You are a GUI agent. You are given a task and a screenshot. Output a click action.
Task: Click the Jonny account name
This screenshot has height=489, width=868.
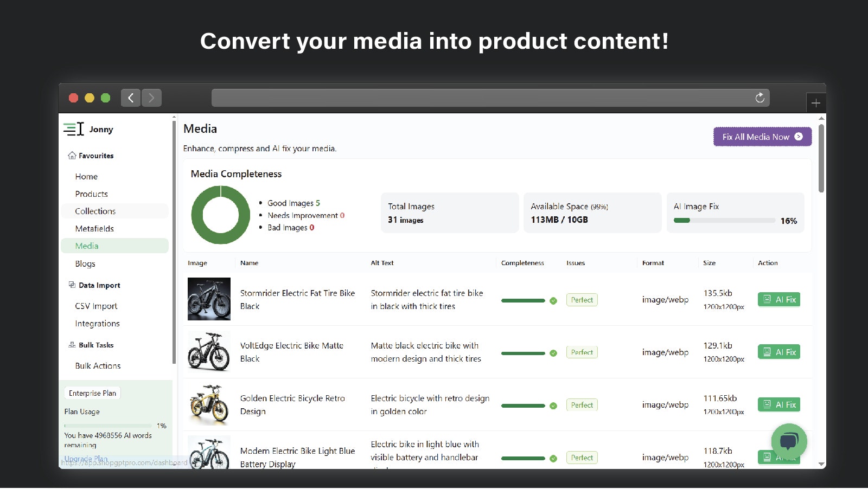(101, 130)
